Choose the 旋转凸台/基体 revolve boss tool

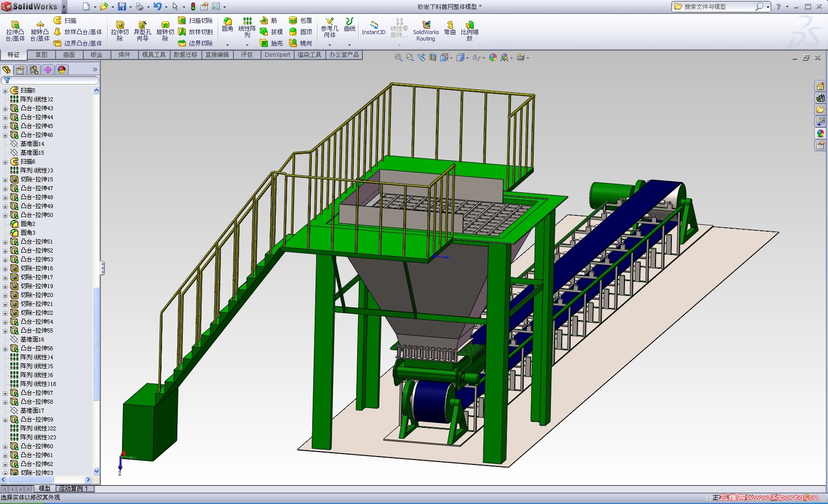pyautogui.click(x=40, y=31)
